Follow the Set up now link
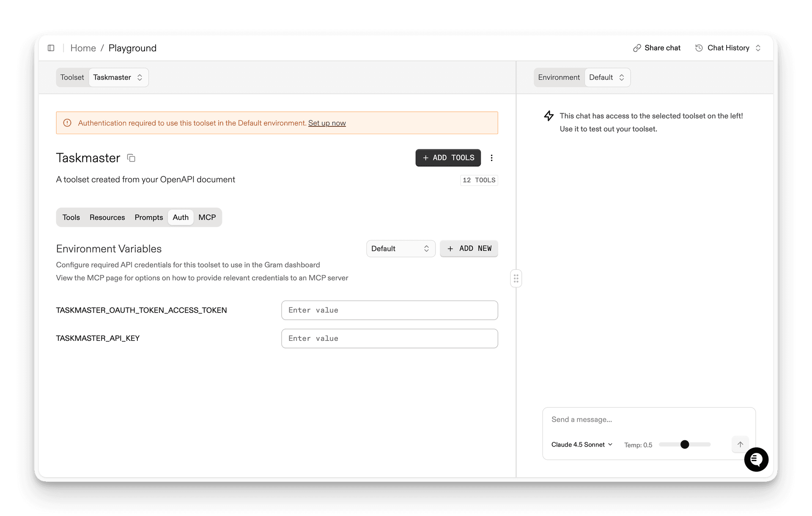 (x=327, y=123)
